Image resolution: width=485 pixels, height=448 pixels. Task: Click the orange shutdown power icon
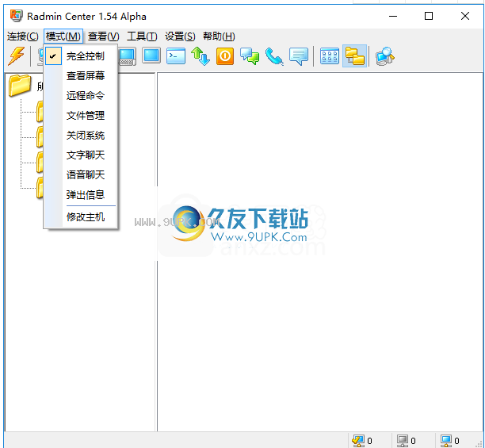[x=225, y=56]
